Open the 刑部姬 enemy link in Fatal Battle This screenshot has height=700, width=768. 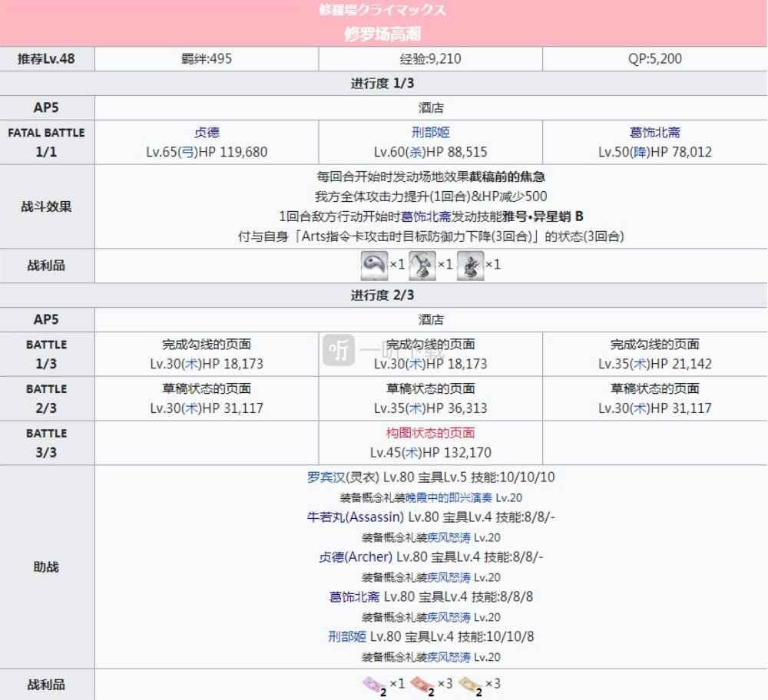431,132
